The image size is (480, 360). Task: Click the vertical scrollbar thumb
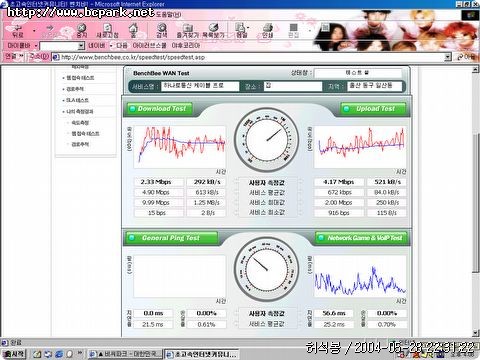coord(476,202)
